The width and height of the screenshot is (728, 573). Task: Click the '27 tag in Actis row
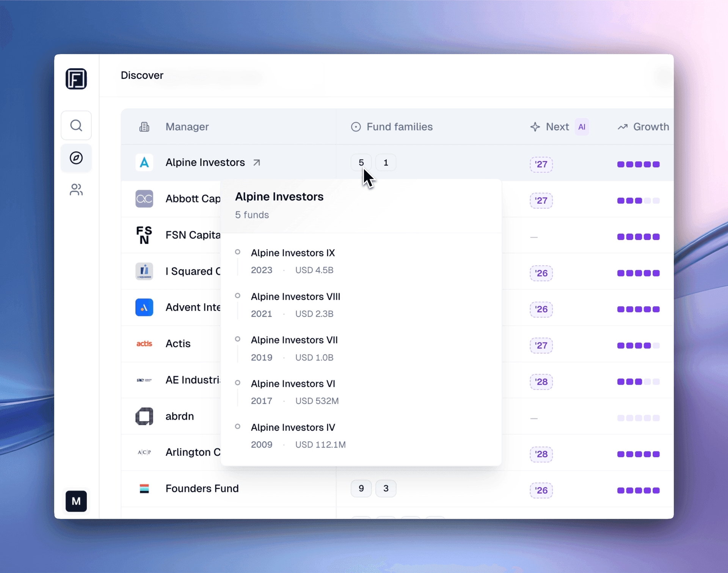[x=541, y=346]
